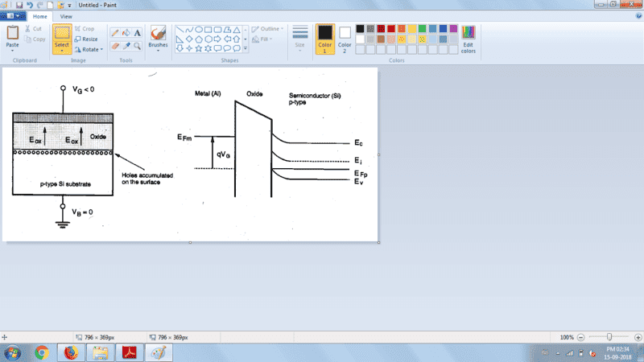Click the Save icon in title bar
Image resolution: width=644 pixels, height=362 pixels.
[19, 5]
